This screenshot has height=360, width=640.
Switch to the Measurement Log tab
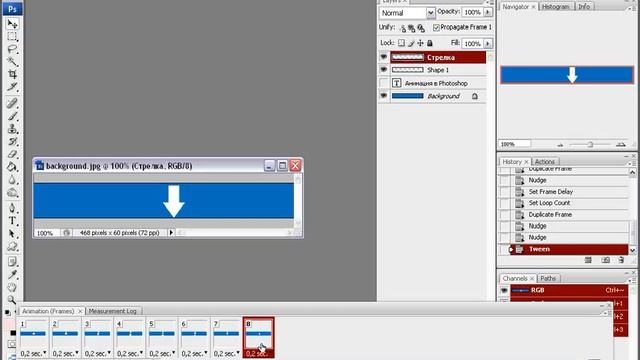pyautogui.click(x=113, y=311)
